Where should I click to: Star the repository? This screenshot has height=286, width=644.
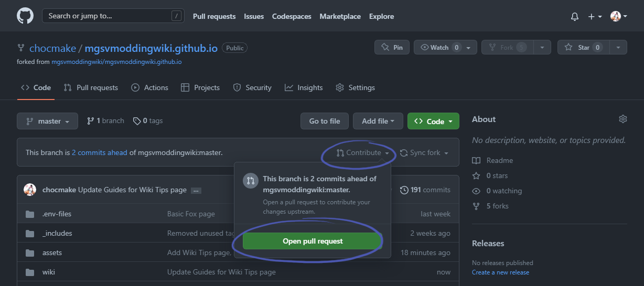tap(583, 47)
